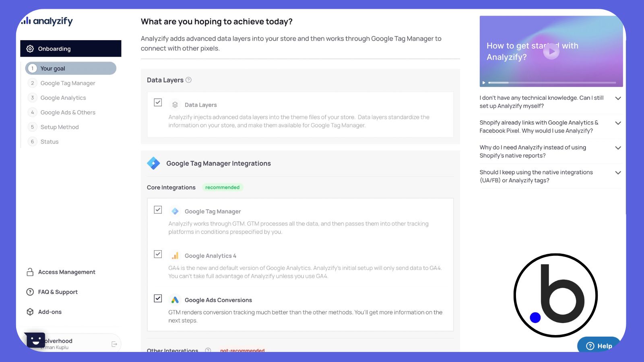Click small Google Tag Manager icon

[175, 212]
